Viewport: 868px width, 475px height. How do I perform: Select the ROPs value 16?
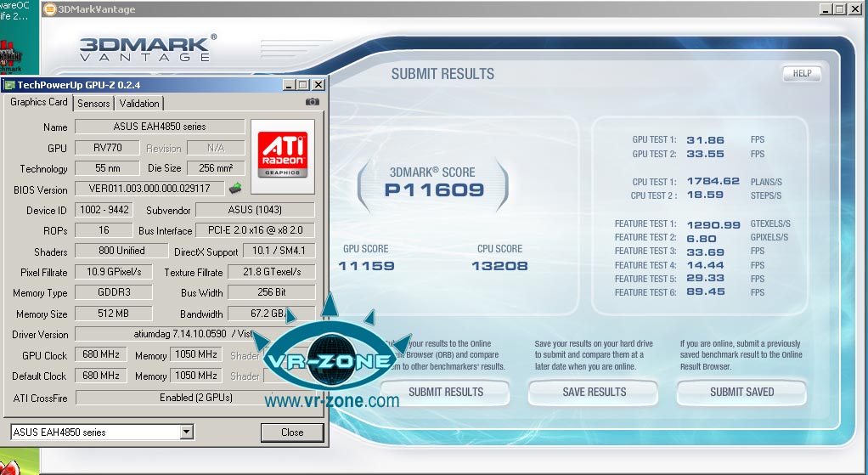click(104, 230)
